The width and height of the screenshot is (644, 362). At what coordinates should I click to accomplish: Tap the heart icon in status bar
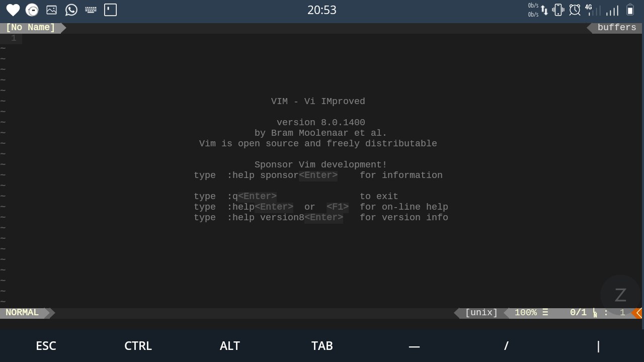(x=13, y=10)
